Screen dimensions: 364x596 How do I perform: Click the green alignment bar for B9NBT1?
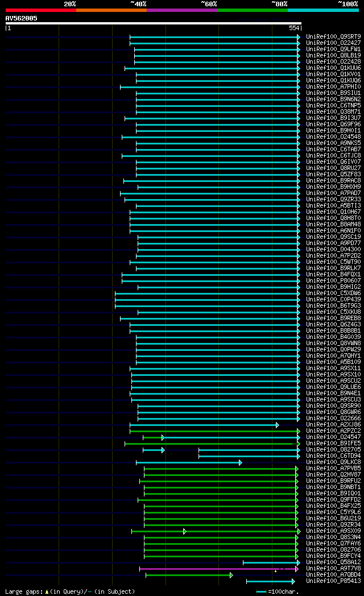[221, 488]
